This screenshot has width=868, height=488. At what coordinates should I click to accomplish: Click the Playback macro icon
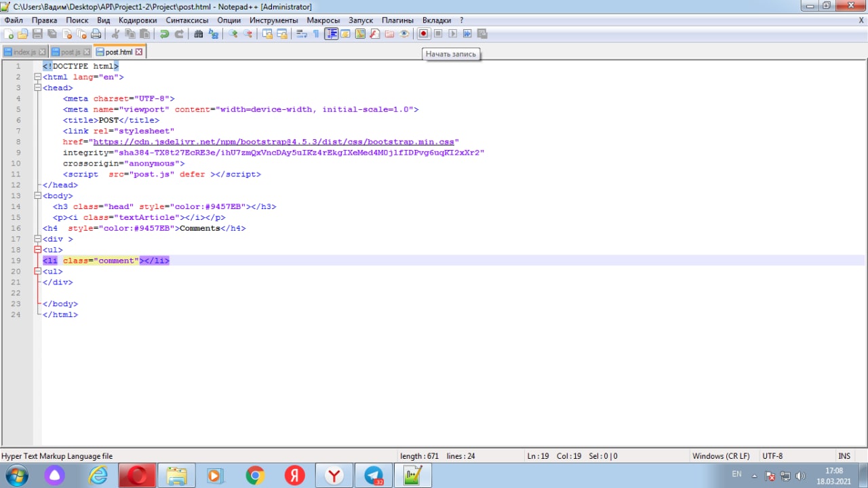coord(453,34)
